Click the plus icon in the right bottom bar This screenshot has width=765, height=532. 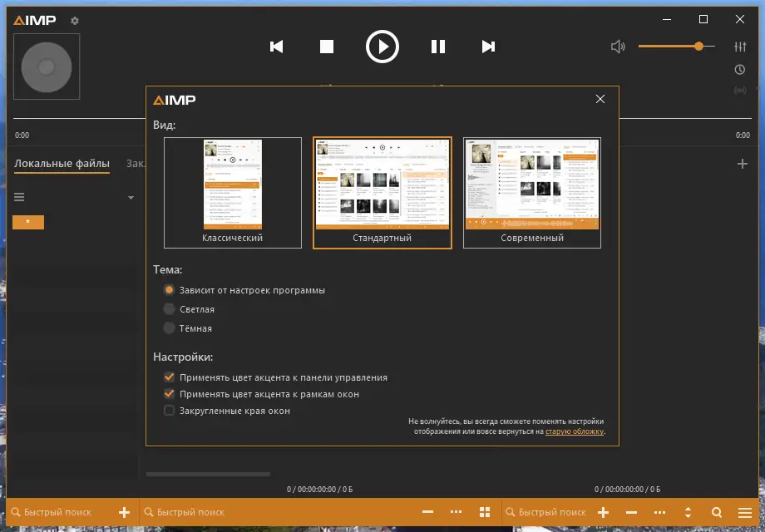pyautogui.click(x=603, y=512)
